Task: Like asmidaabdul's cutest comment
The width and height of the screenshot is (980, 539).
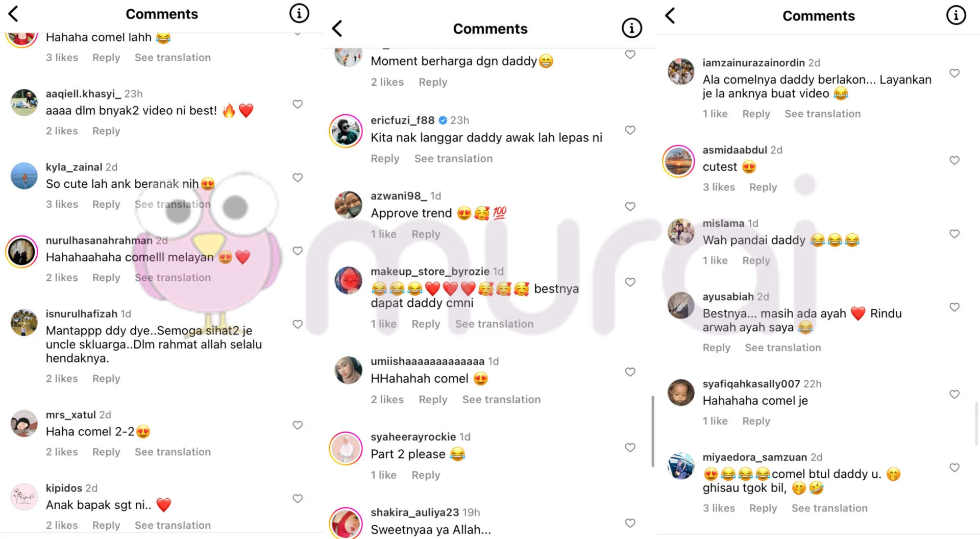Action: tap(954, 160)
